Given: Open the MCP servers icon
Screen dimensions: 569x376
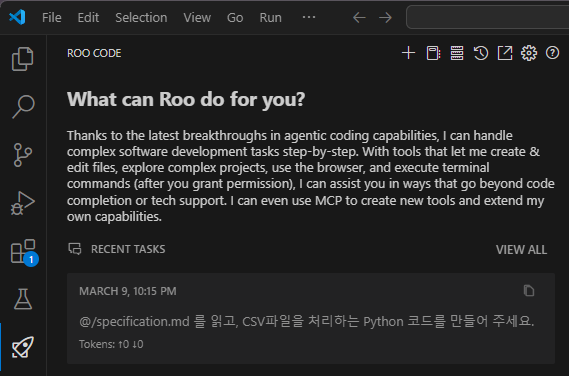Looking at the screenshot, I should (457, 53).
